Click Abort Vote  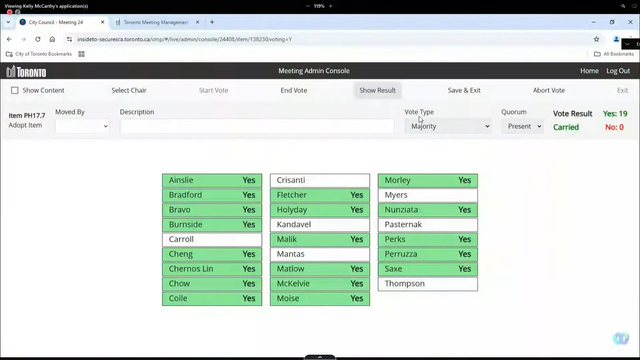pos(549,90)
